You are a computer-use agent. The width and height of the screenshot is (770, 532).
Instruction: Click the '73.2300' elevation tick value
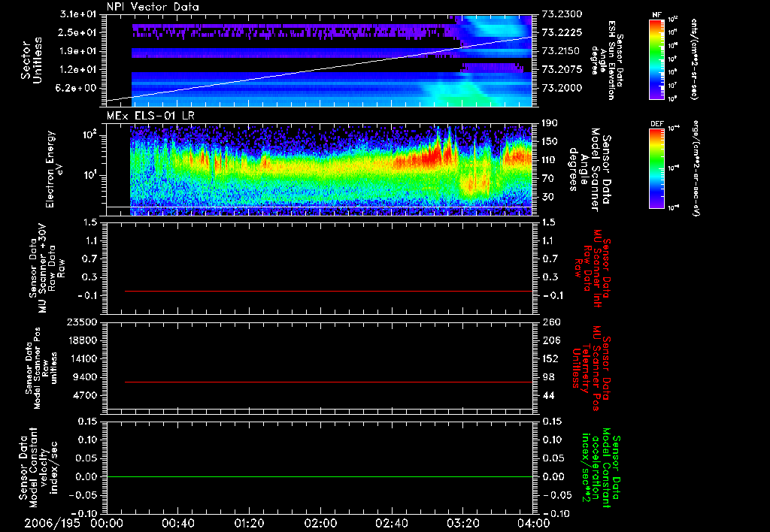[x=562, y=14]
